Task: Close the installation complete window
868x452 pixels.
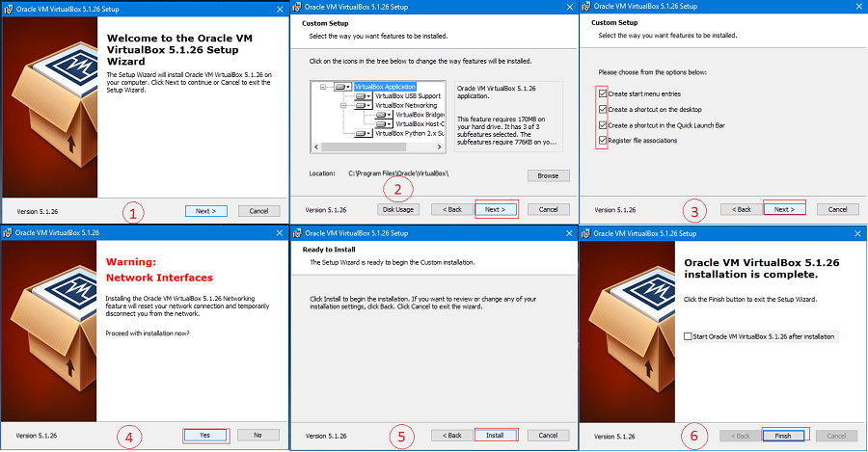Action: pos(857,233)
